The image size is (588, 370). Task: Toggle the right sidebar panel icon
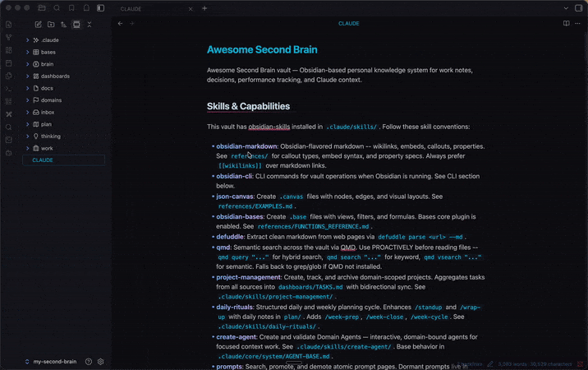tap(579, 8)
